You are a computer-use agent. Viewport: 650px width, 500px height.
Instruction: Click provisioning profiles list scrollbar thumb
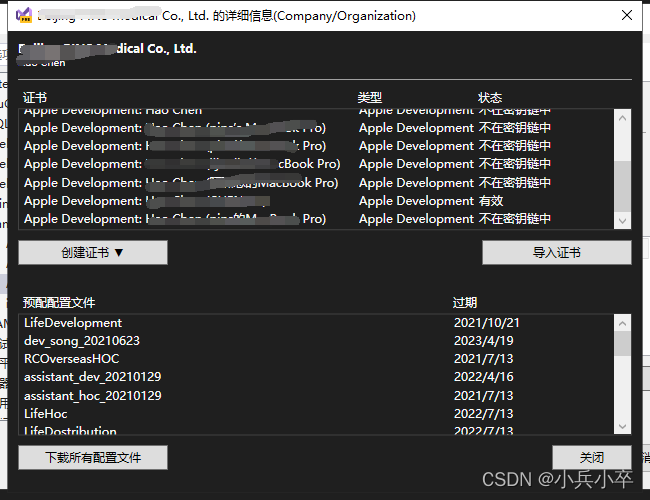622,343
